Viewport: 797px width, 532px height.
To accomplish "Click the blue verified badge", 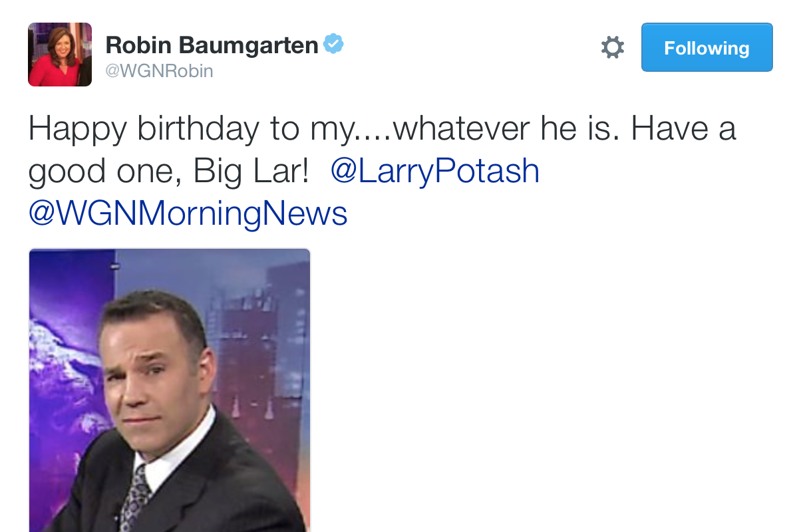I will click(333, 44).
